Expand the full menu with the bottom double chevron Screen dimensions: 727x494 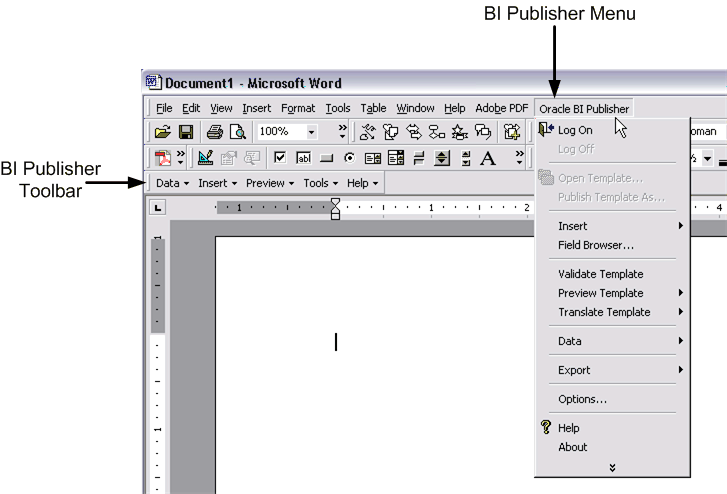pyautogui.click(x=612, y=468)
